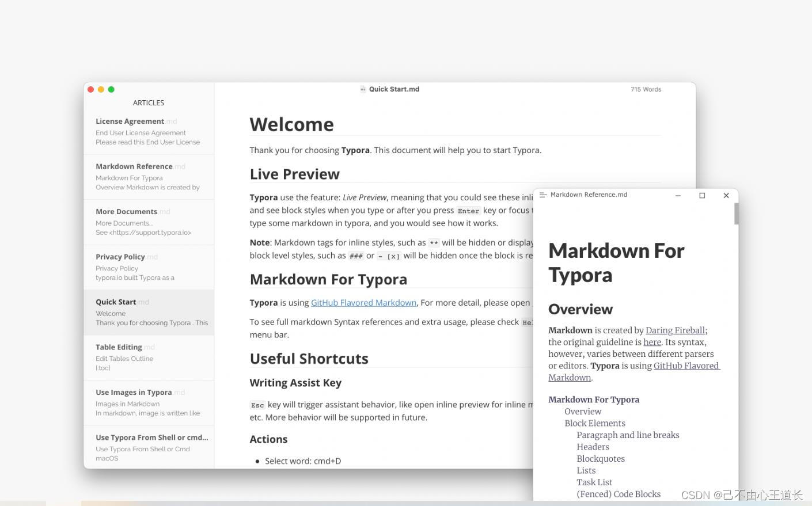This screenshot has height=506, width=812.
Task: Follow the 'here' original guideline link
Action: 652,342
